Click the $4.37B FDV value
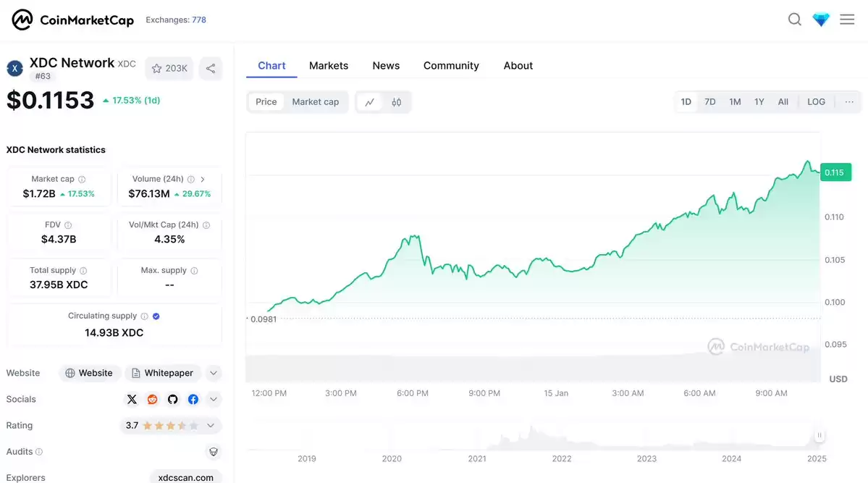Viewport: 868px width, 483px height. (x=59, y=239)
